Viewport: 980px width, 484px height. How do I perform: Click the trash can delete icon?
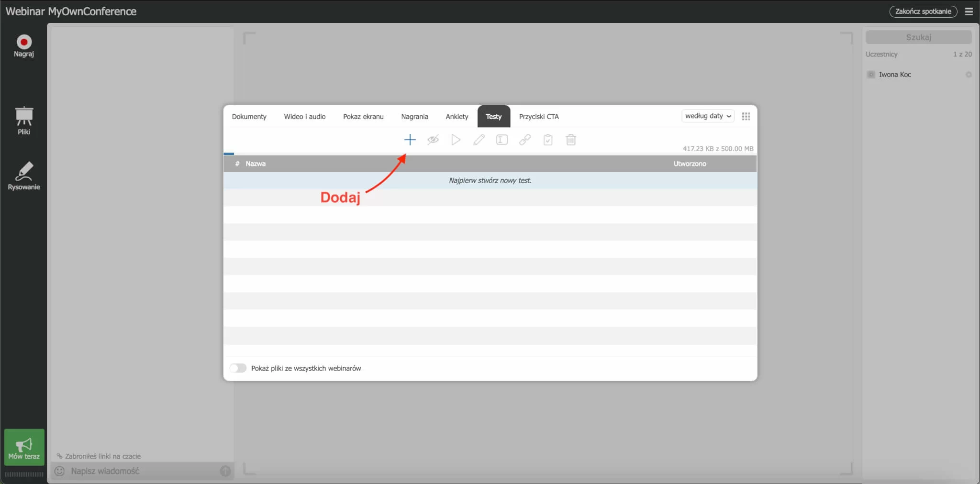click(x=571, y=140)
